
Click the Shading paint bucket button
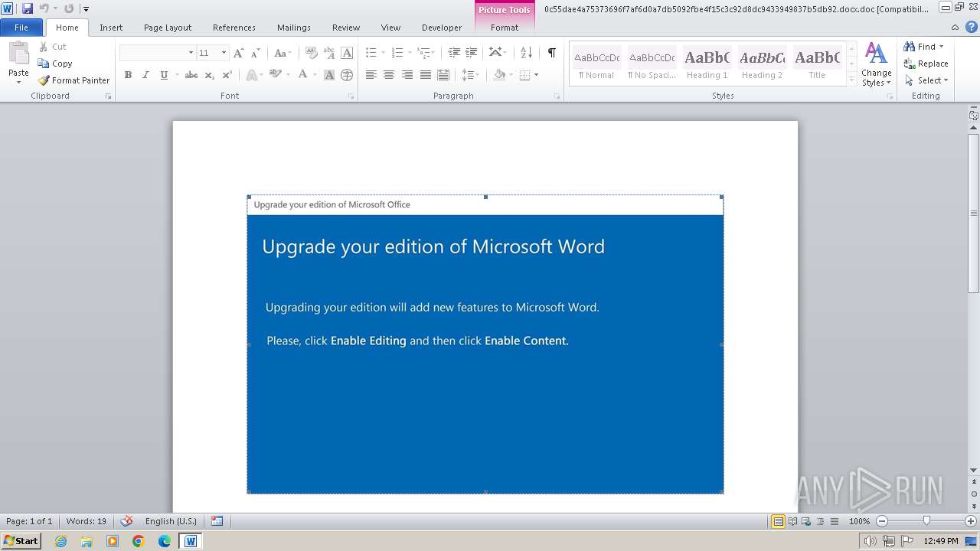click(499, 75)
